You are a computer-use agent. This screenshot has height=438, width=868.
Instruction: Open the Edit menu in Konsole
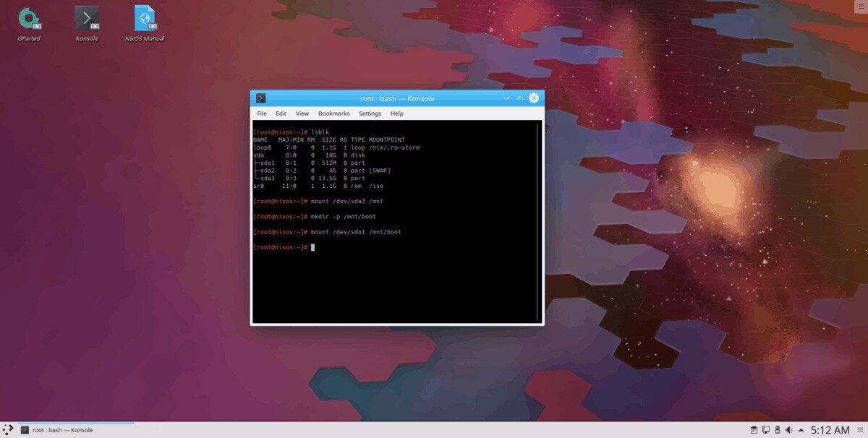[281, 113]
